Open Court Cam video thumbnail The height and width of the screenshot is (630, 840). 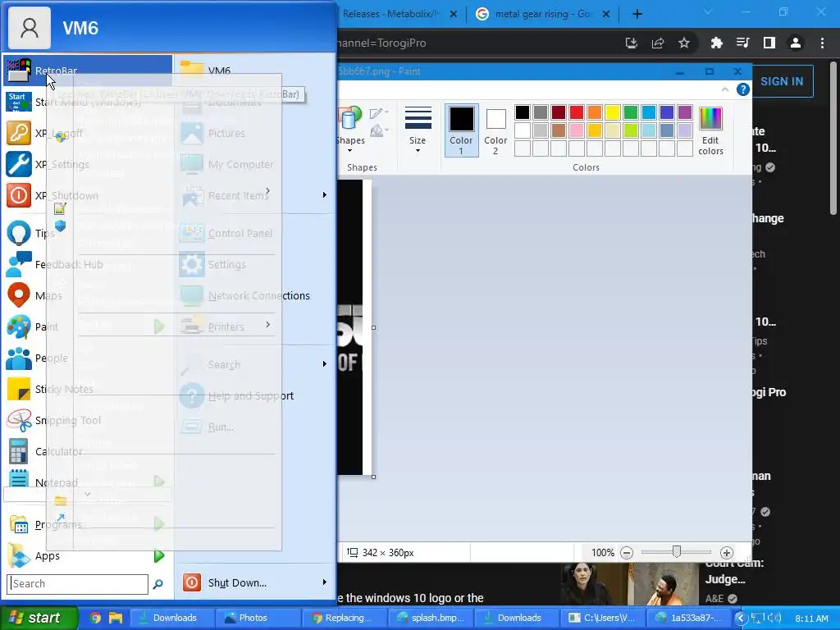point(629,584)
